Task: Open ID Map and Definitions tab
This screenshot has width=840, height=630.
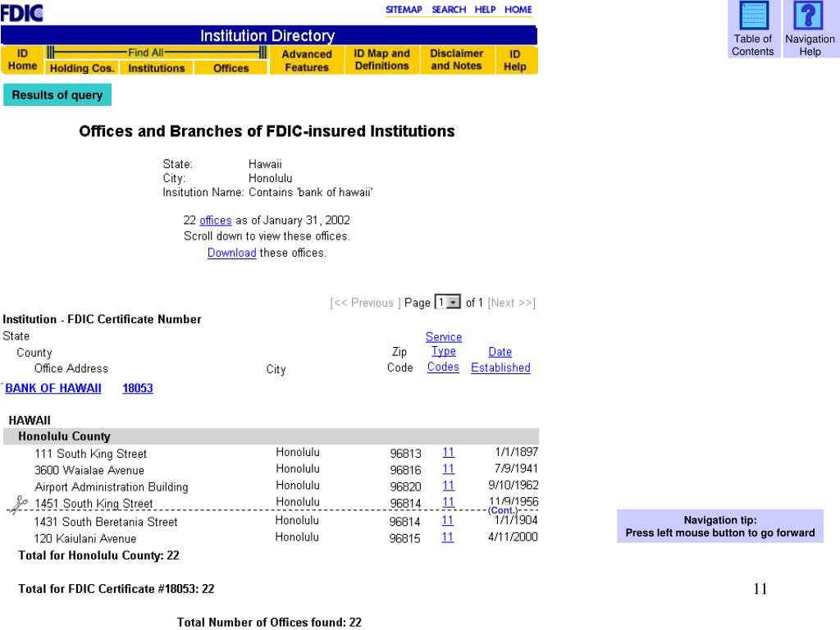Action: tap(382, 59)
